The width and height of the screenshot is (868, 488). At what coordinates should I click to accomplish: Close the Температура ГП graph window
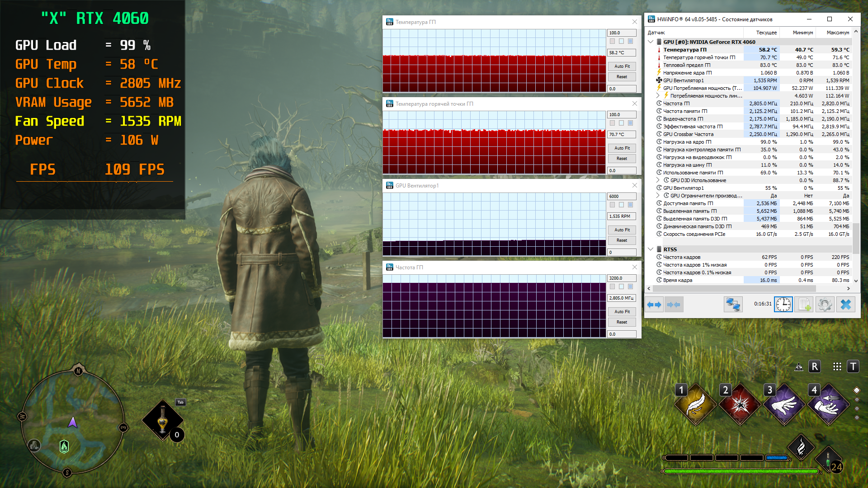click(x=634, y=22)
